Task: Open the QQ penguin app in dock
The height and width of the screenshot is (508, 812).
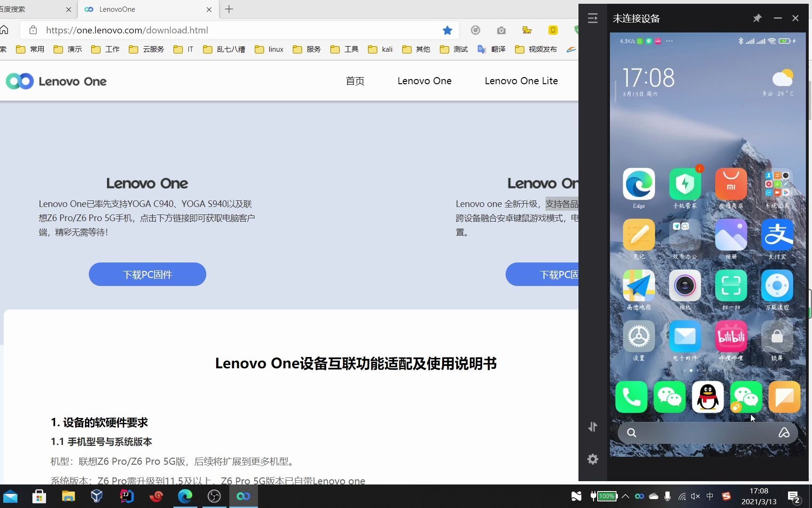Action: pos(708,397)
